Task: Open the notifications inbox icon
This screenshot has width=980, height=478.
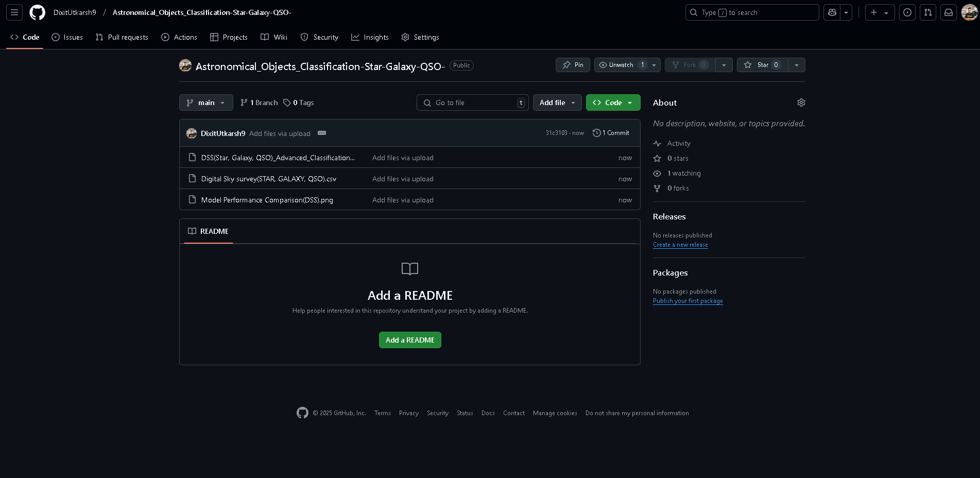Action: 949,12
